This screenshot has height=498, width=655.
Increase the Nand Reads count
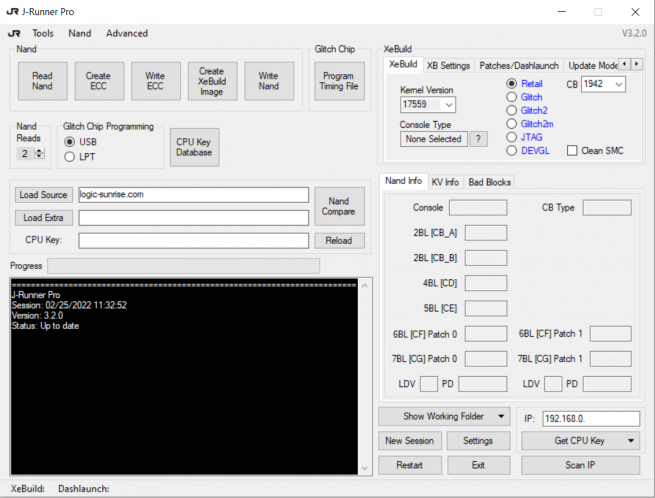39,151
